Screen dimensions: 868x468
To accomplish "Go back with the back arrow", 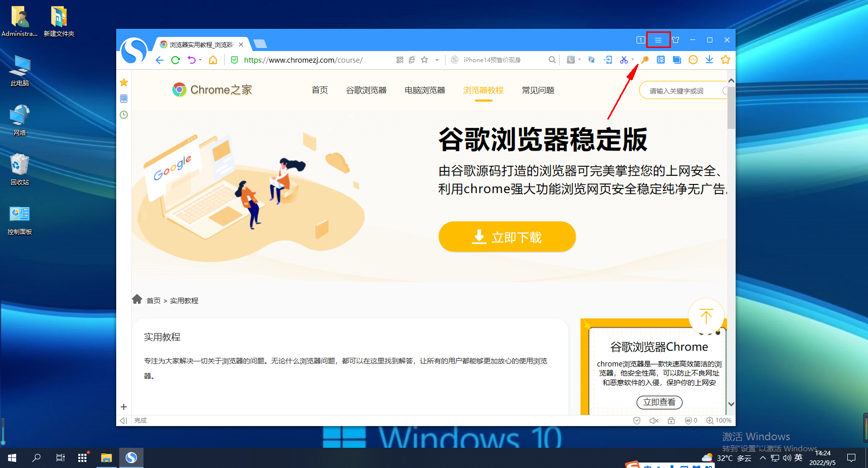I will pyautogui.click(x=160, y=60).
